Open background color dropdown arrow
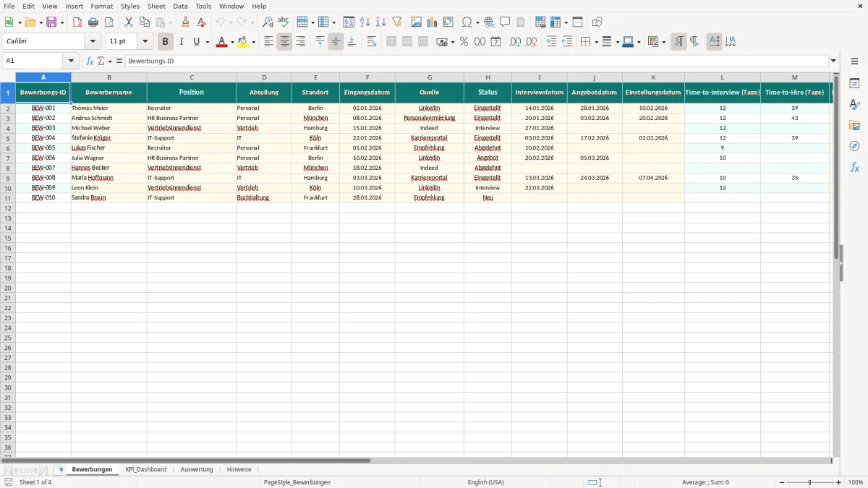 pos(253,42)
